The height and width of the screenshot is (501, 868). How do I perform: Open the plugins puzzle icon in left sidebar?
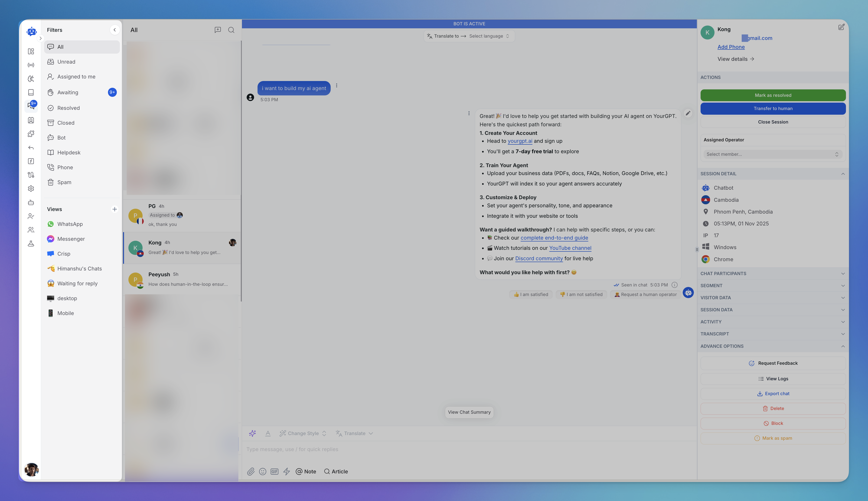tap(31, 134)
